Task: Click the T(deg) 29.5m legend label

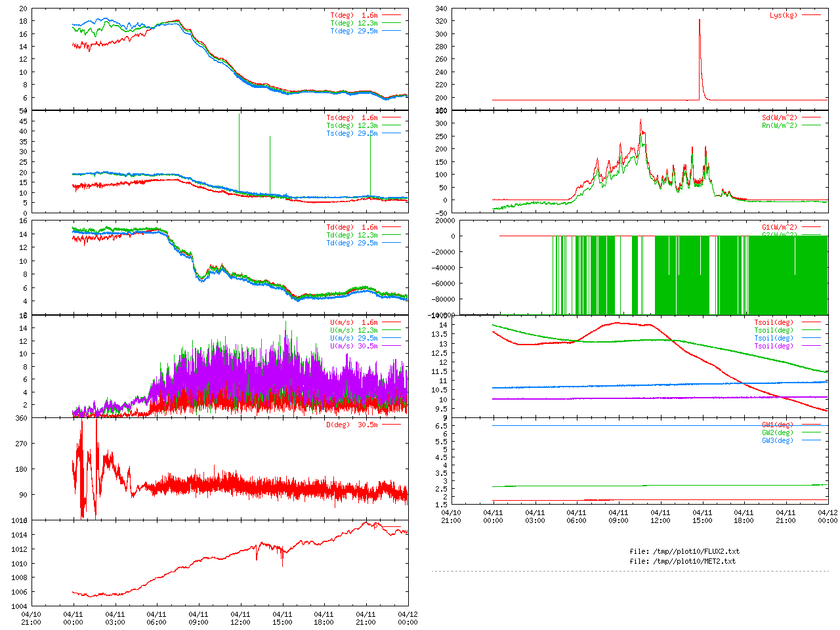Action: [354, 30]
